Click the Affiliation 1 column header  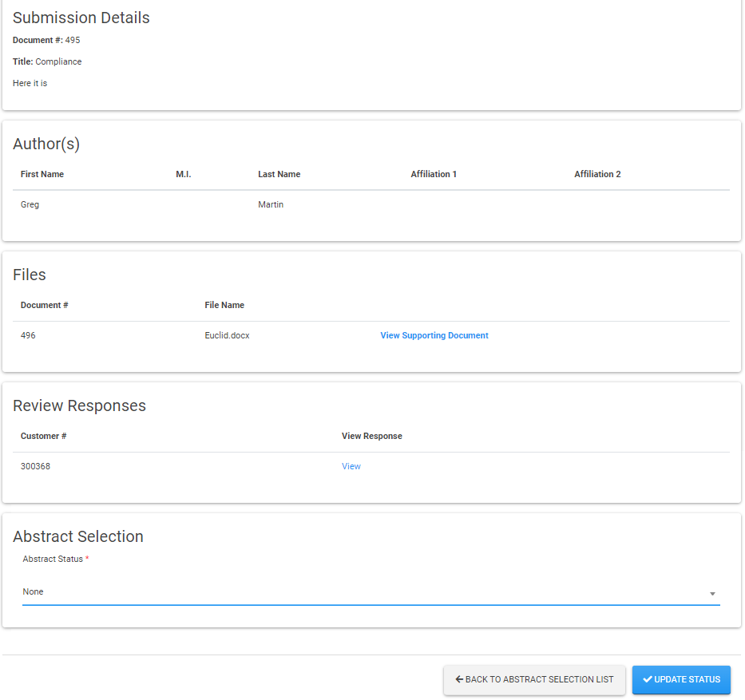(x=434, y=174)
